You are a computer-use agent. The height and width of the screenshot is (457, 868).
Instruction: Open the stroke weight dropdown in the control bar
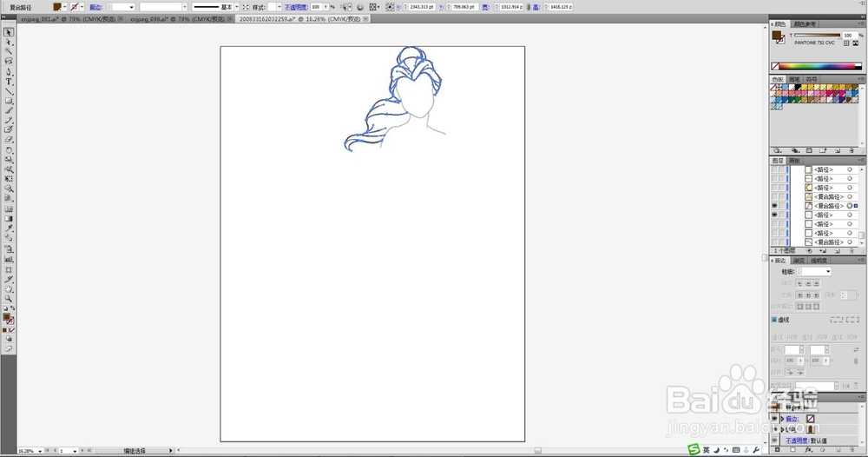[x=131, y=7]
